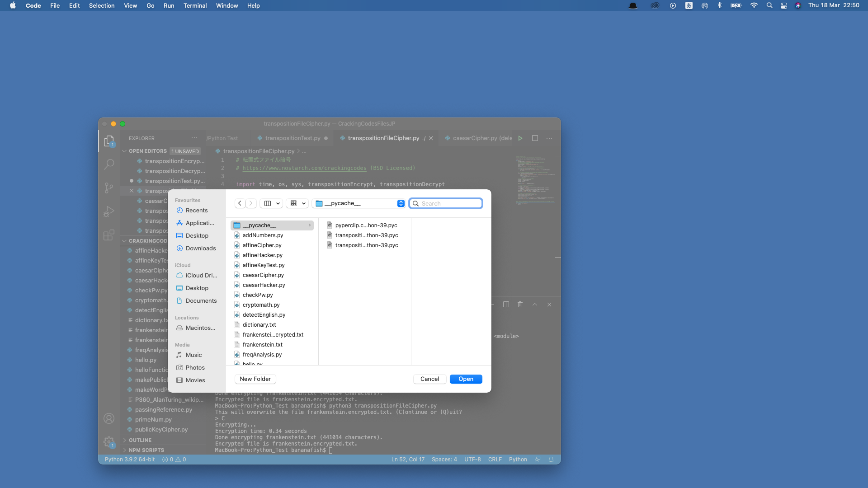Screen dimensions: 868x488
Task: Click the Open button
Action: [x=466, y=379]
